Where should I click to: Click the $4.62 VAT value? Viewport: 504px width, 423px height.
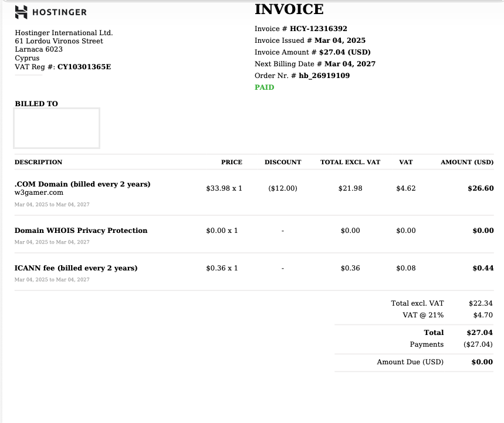tap(406, 188)
